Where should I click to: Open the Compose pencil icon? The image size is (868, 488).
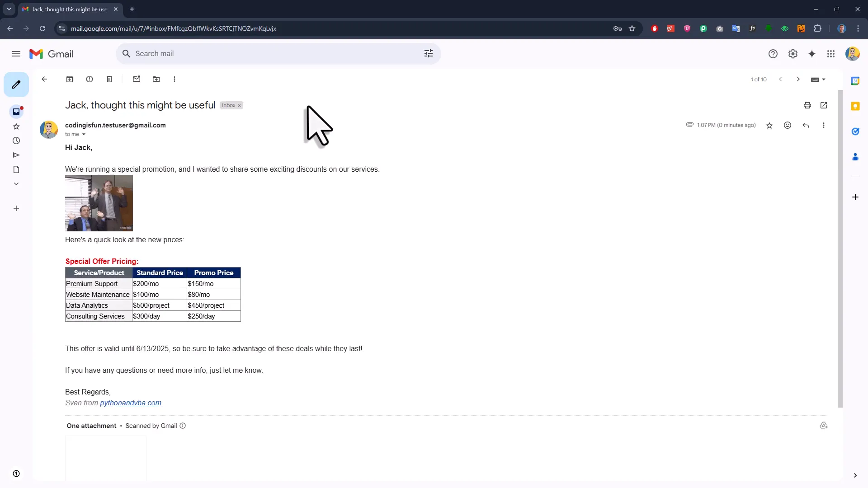point(16,84)
